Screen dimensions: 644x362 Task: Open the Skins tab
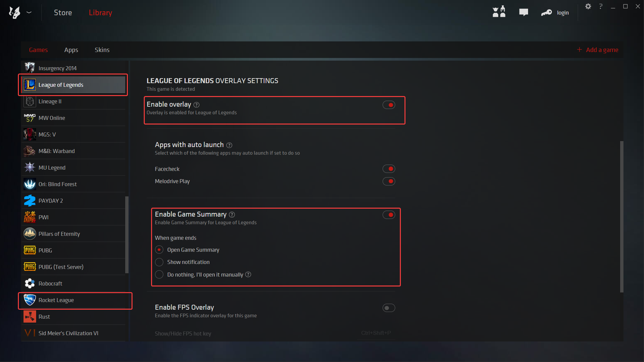tap(102, 50)
